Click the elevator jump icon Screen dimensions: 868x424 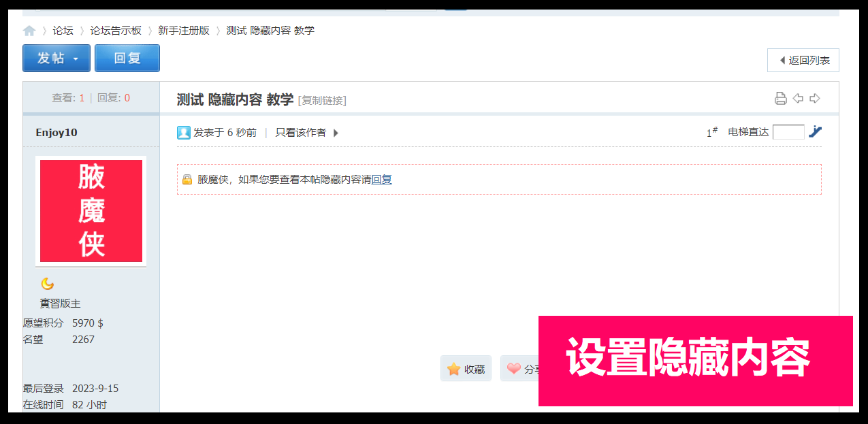point(816,132)
